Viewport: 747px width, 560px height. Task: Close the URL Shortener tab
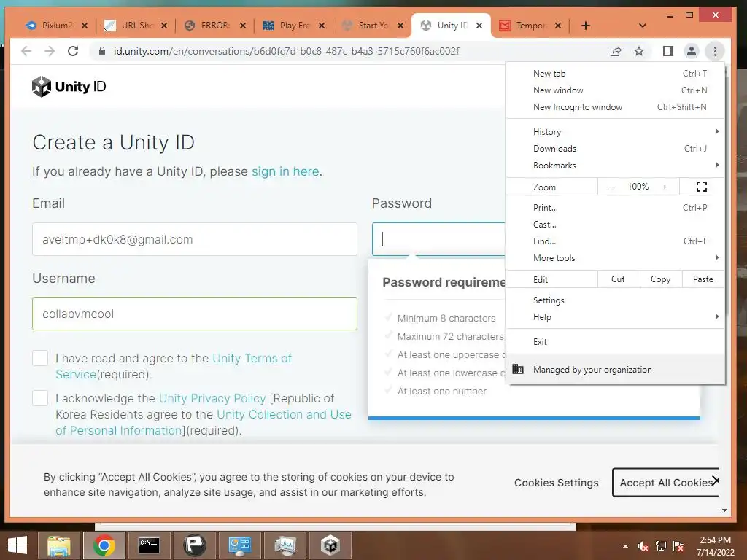[x=164, y=26]
